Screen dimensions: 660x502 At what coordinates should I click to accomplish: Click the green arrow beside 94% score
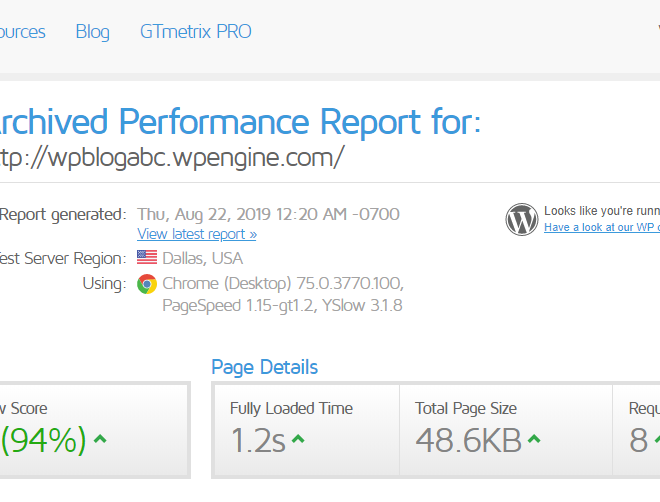(x=100, y=440)
